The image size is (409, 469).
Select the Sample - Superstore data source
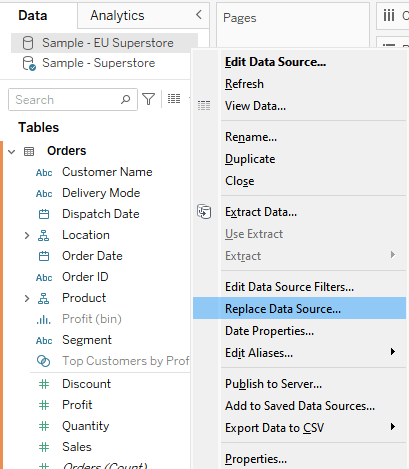(98, 63)
